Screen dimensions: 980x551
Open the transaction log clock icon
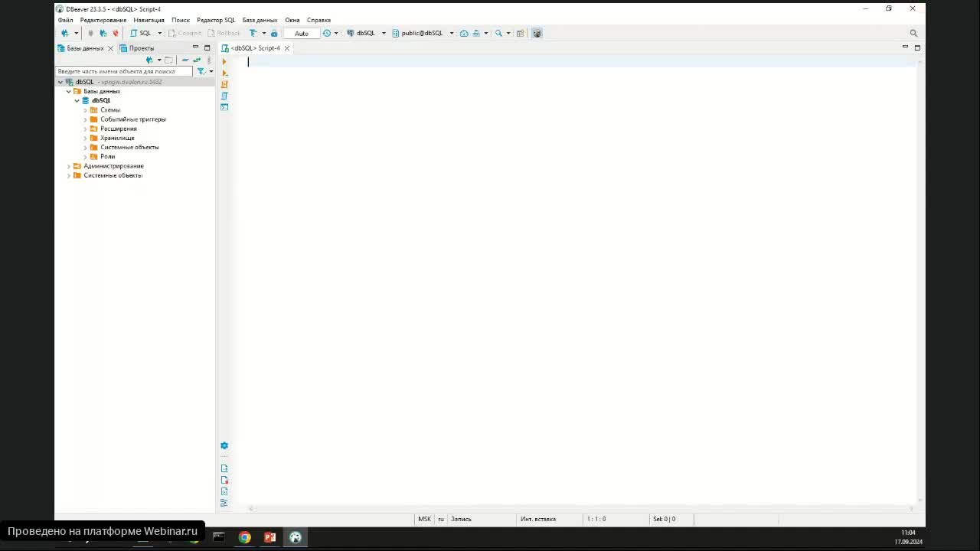[327, 33]
